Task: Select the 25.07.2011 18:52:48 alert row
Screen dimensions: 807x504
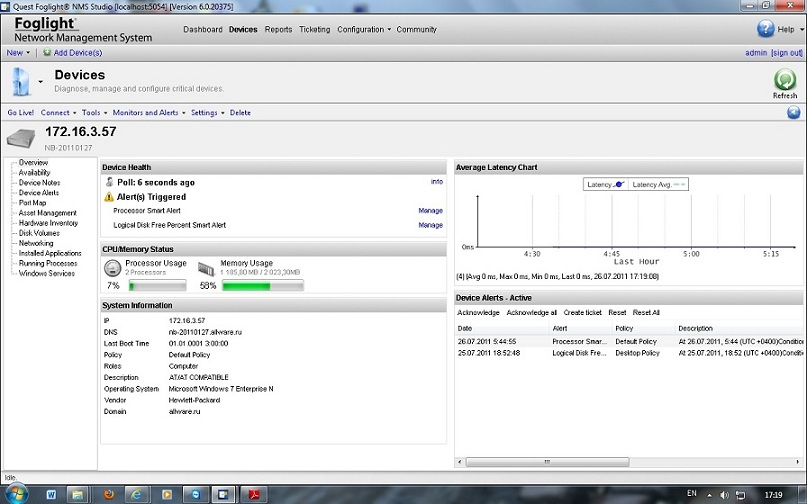Action: point(629,353)
